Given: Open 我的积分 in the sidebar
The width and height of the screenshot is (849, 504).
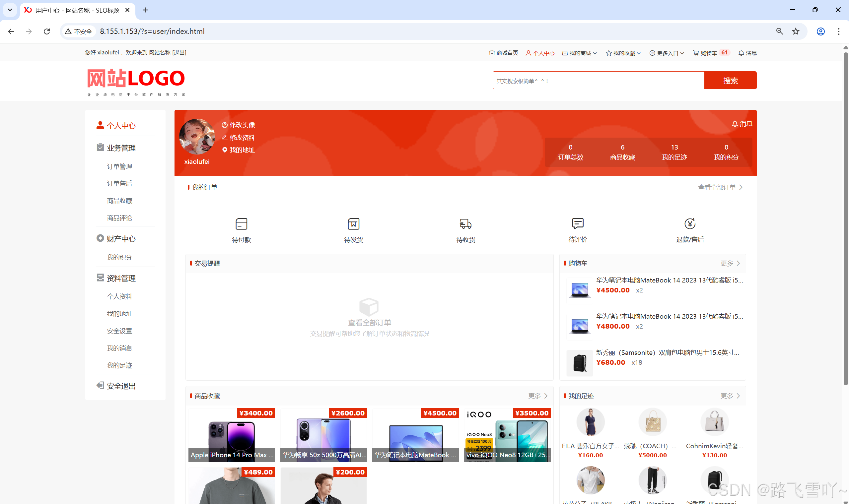Looking at the screenshot, I should tap(119, 257).
